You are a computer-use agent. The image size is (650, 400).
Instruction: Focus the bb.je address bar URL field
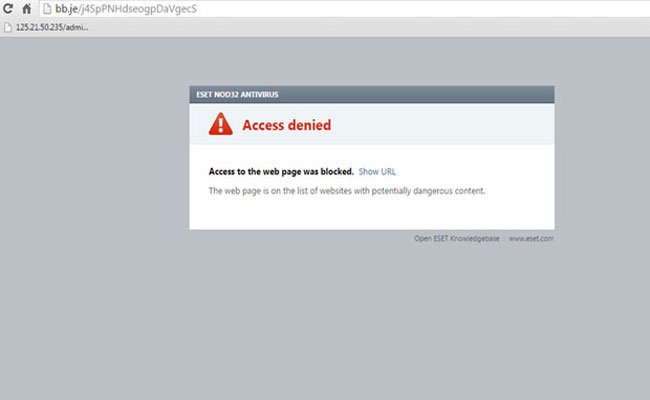click(x=344, y=9)
